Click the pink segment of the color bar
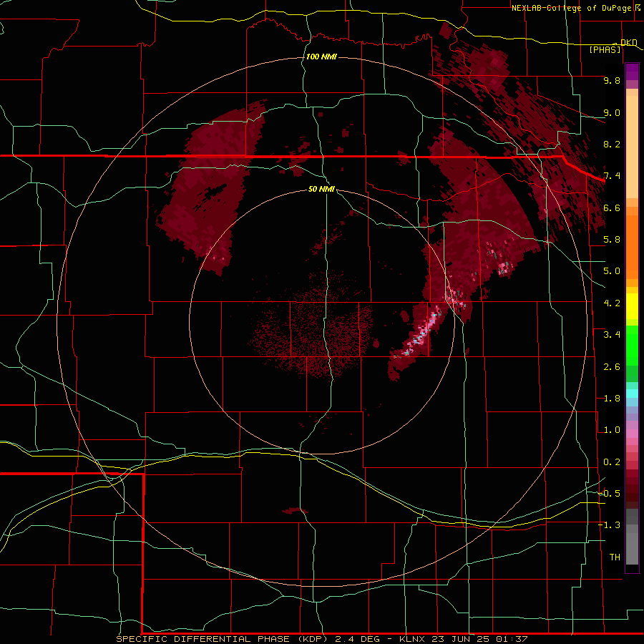 tap(632, 433)
